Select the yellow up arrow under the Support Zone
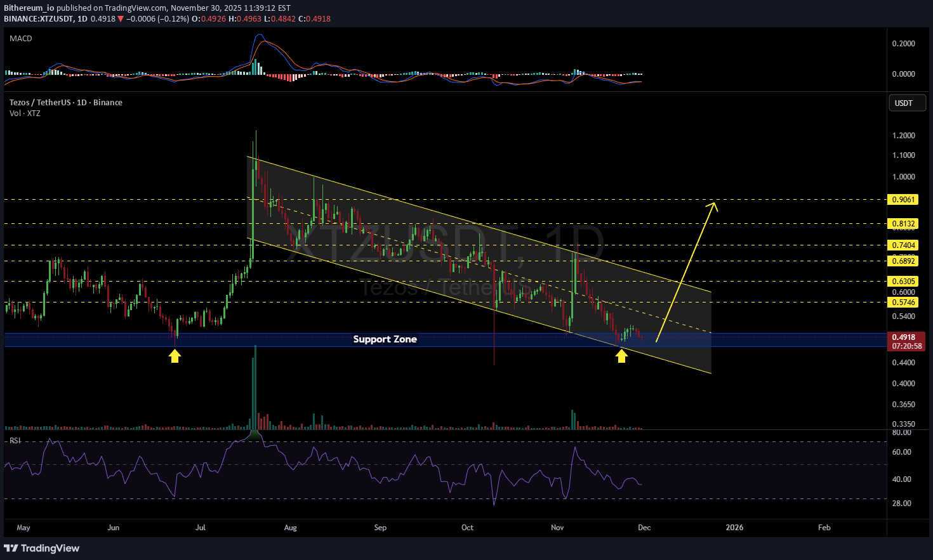Viewport: 933px width, 560px height. [621, 356]
